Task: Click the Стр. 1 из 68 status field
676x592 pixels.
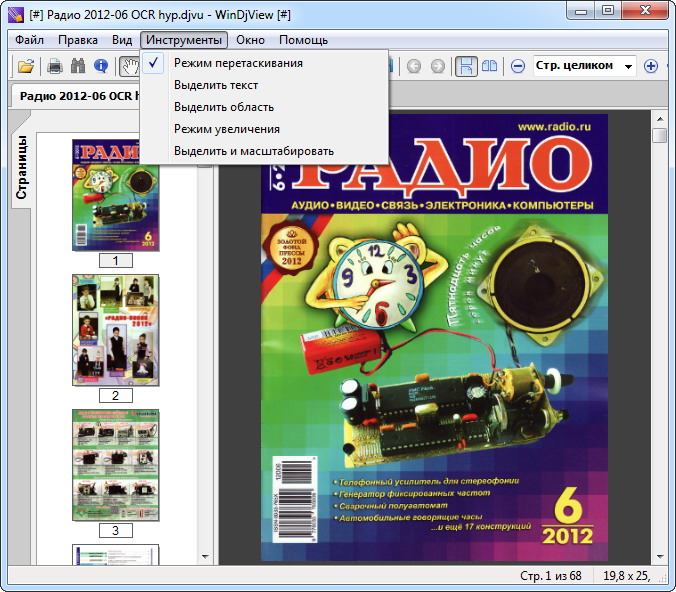Action: point(551,576)
